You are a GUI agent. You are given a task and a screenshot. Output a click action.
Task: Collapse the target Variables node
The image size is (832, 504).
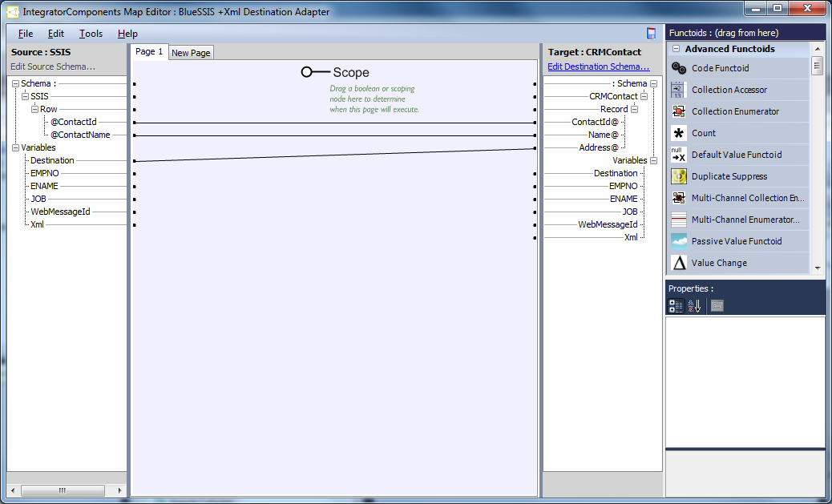[654, 161]
